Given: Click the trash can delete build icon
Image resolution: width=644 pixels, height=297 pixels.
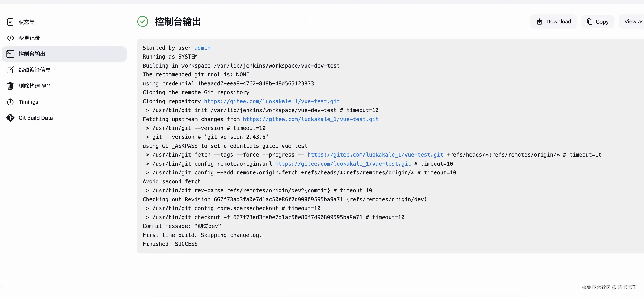Looking at the screenshot, I should point(10,86).
